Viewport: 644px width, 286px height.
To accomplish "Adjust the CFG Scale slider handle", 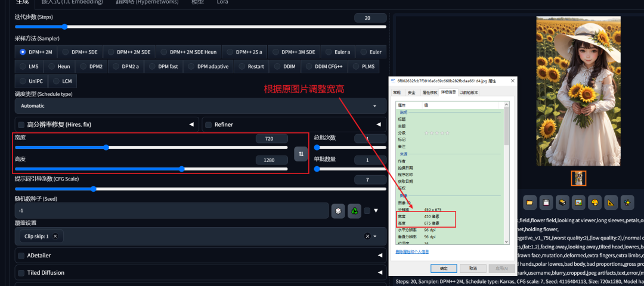I will 93,189.
